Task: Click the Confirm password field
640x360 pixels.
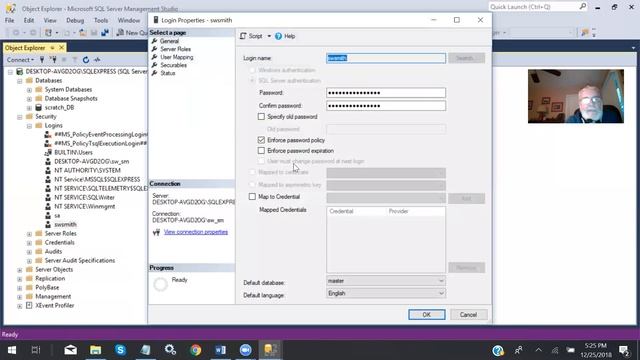Action: [x=386, y=106]
